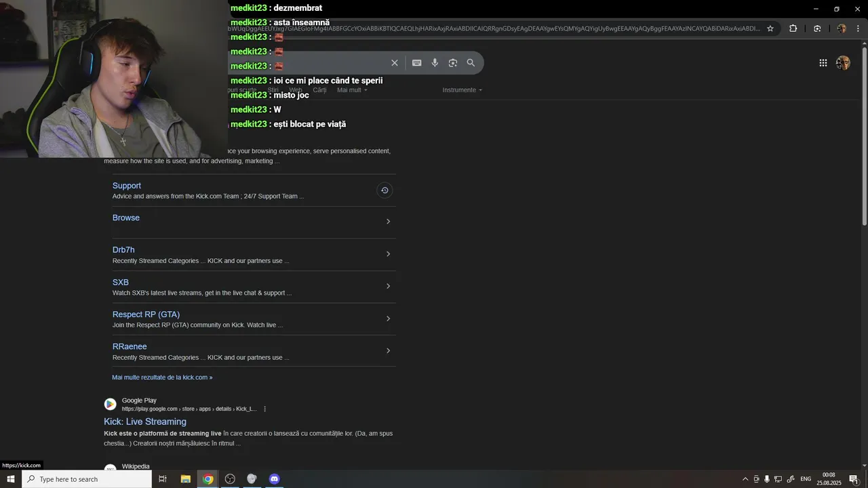Image resolution: width=868 pixels, height=488 pixels.
Task: Open the SXB channel link
Action: [121, 282]
